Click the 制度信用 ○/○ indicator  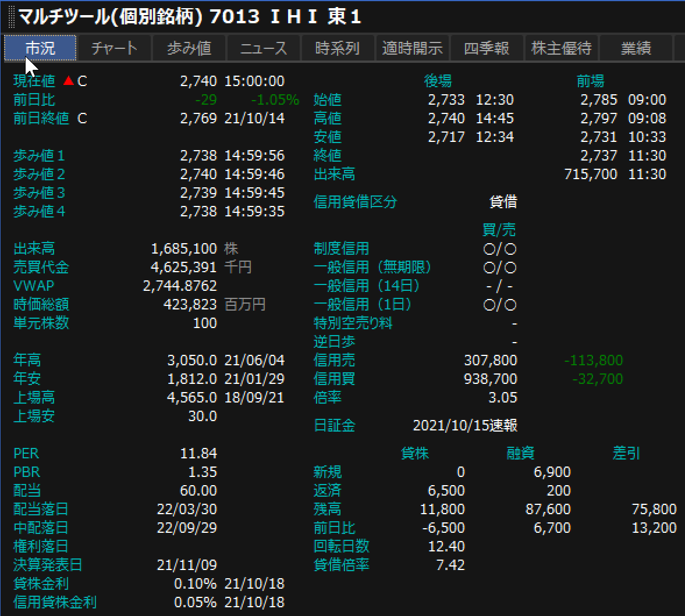click(500, 249)
